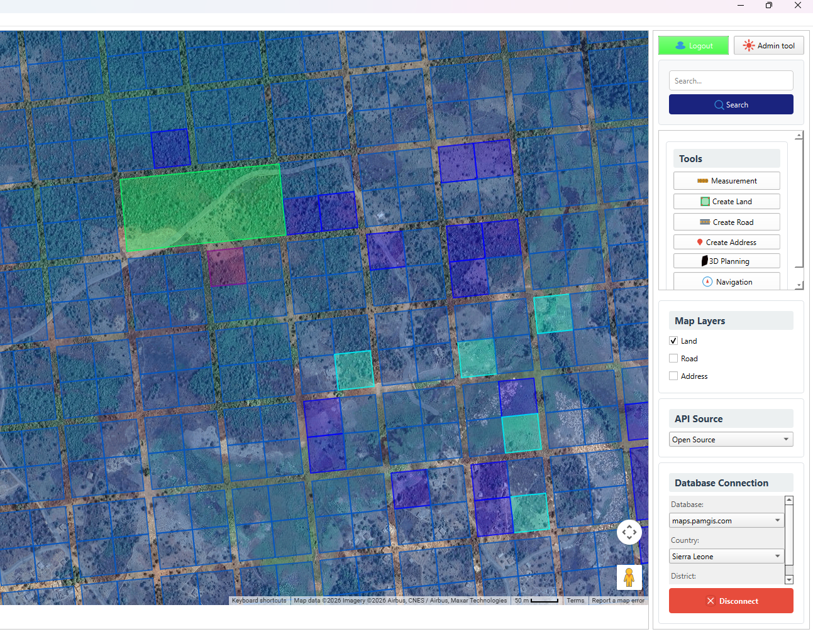Image resolution: width=813 pixels, height=644 pixels.
Task: Click the Create Land green square icon
Action: [x=705, y=202]
